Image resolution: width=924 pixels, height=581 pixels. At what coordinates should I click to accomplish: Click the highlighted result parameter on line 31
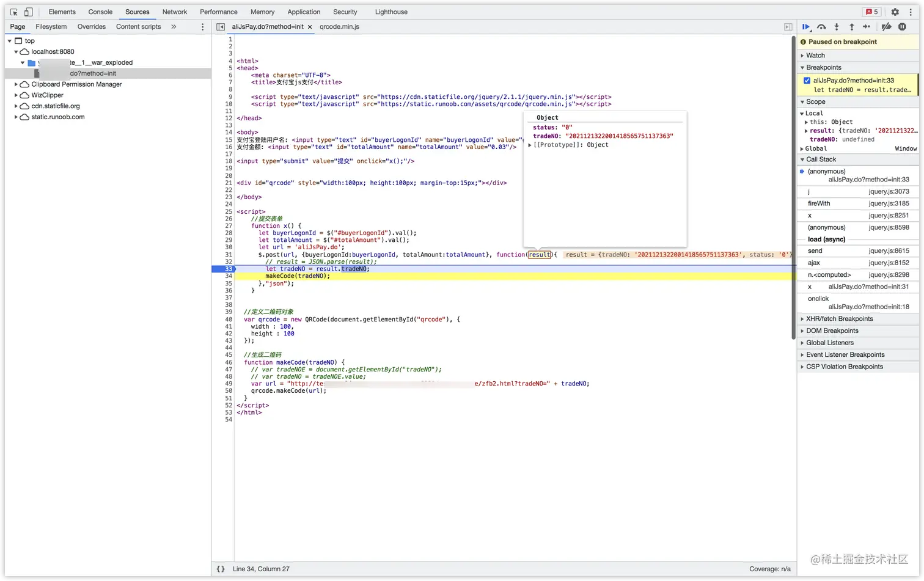click(x=540, y=255)
